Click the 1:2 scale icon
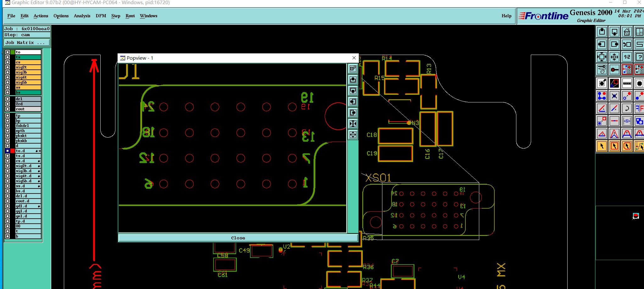Viewport: 644px width, 289px height. (627, 57)
